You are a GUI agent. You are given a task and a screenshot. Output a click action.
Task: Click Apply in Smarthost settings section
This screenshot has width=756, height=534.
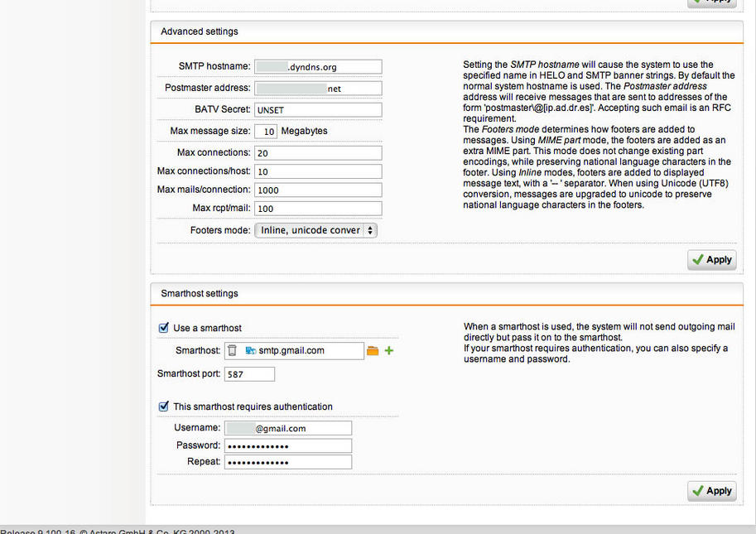coord(711,491)
